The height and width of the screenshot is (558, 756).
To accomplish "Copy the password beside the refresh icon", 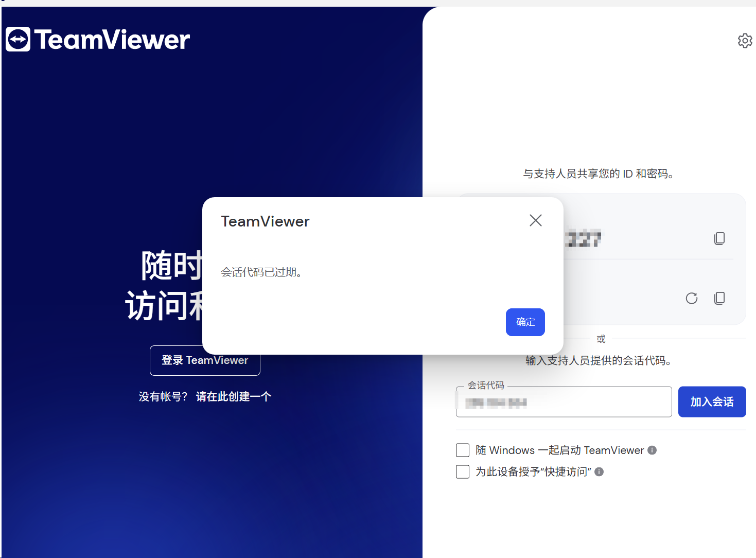I will [719, 298].
